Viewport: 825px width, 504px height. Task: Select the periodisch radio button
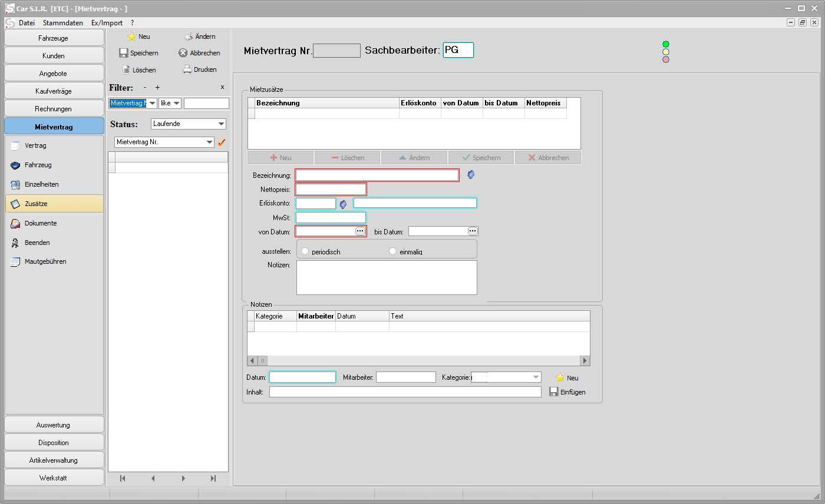[x=305, y=251]
